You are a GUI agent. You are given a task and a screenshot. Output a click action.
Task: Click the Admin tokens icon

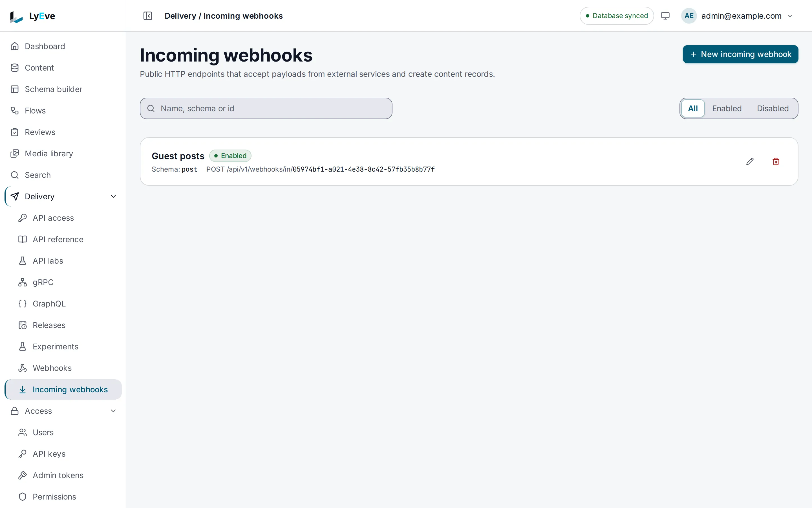coord(23,476)
